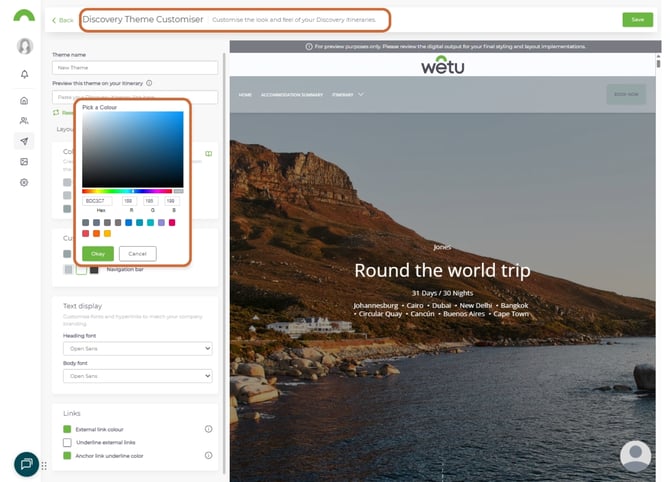This screenshot has width=670, height=482.
Task: Click External link colour green box
Action: click(x=67, y=429)
